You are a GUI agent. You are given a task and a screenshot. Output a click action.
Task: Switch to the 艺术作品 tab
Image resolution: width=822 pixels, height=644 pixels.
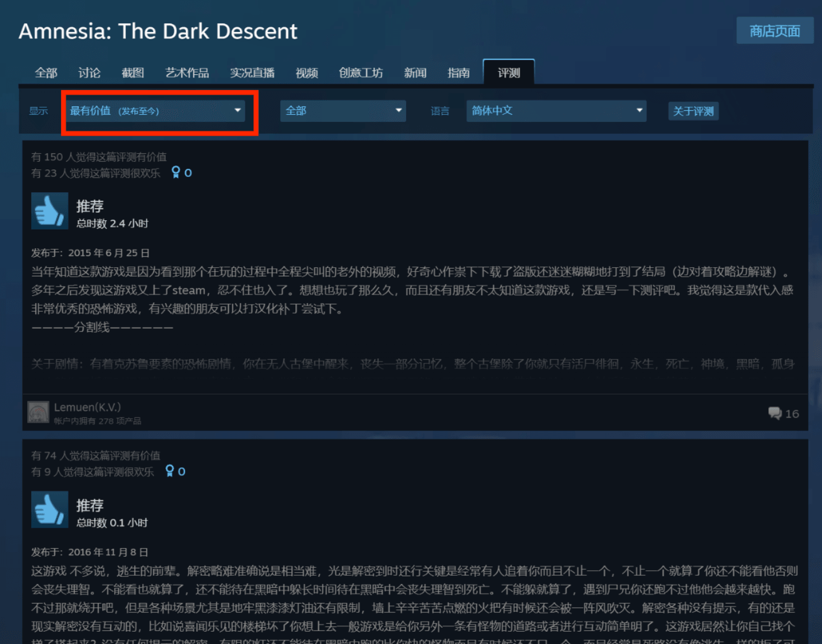click(x=187, y=73)
